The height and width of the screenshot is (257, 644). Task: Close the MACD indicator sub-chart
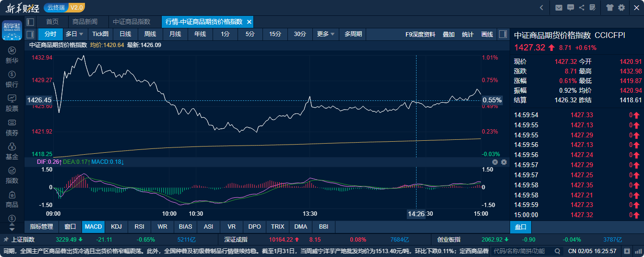point(495,162)
